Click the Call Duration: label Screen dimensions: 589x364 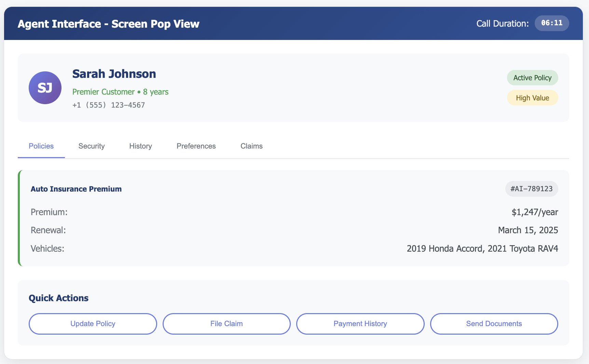503,24
